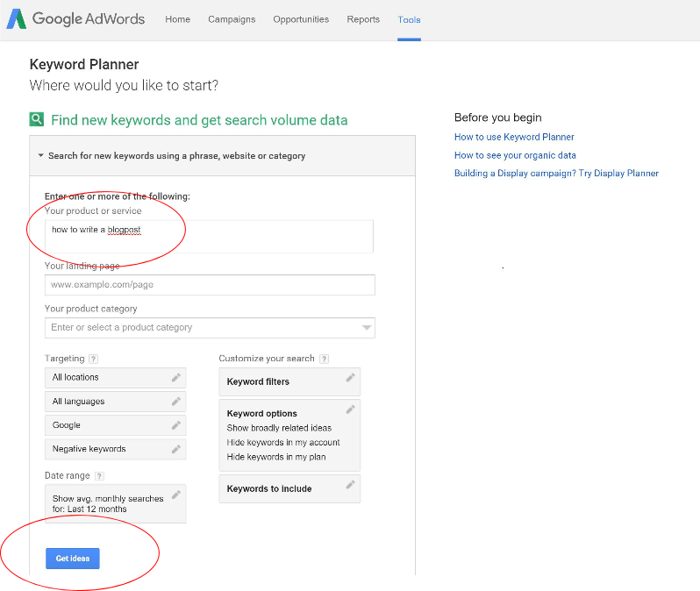Edit All locations via pencil icon
Image resolution: width=700 pixels, height=591 pixels.
176,378
